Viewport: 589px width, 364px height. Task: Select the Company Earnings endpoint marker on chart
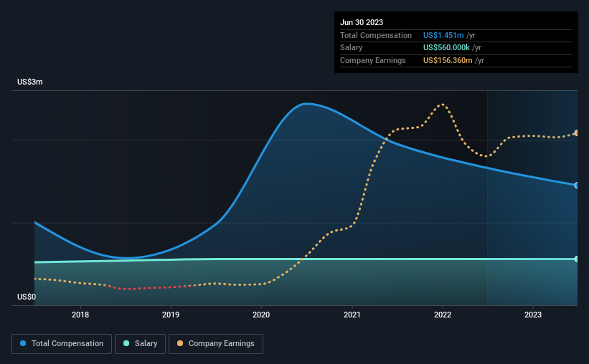[576, 133]
